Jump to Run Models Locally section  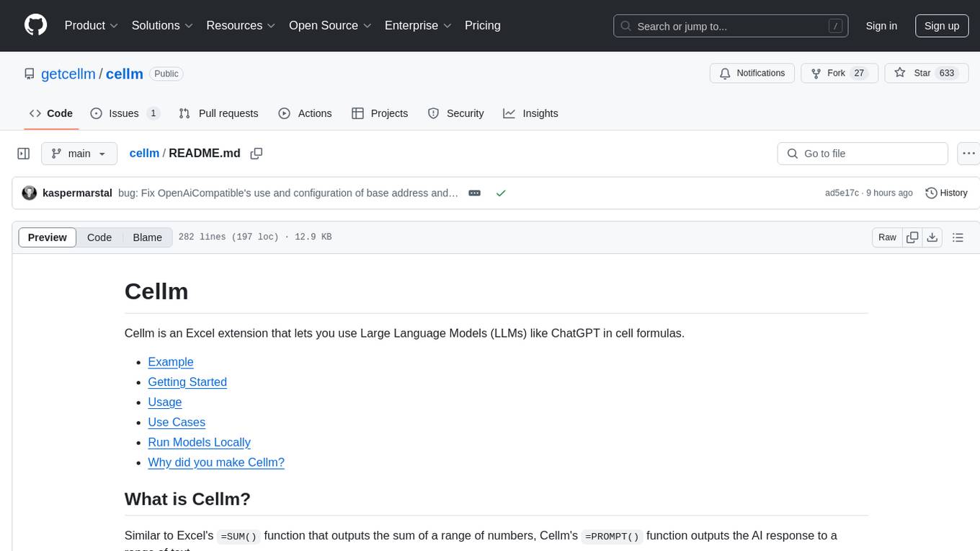click(x=200, y=443)
